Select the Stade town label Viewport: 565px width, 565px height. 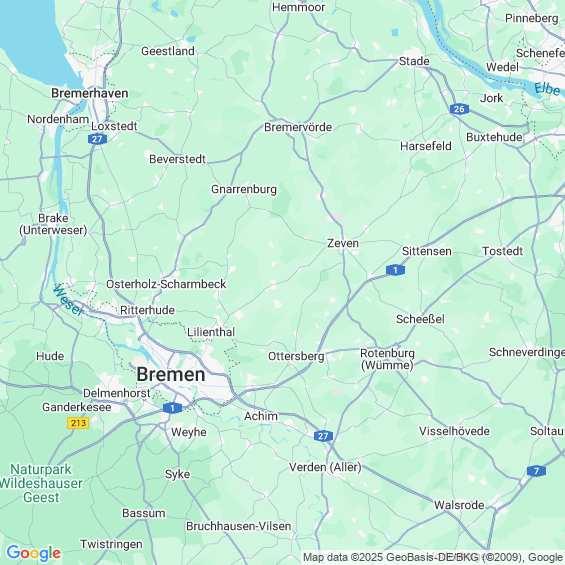coord(414,61)
